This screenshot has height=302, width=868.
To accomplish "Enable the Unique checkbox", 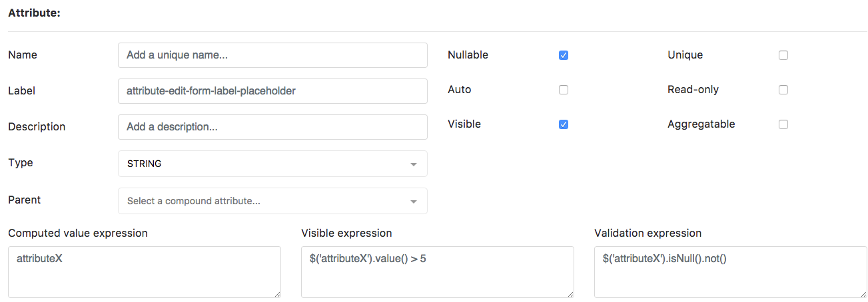I will click(783, 55).
